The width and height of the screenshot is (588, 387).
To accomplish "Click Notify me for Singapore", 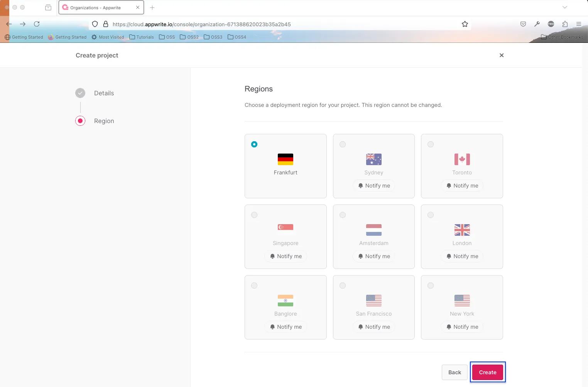I will tap(286, 256).
